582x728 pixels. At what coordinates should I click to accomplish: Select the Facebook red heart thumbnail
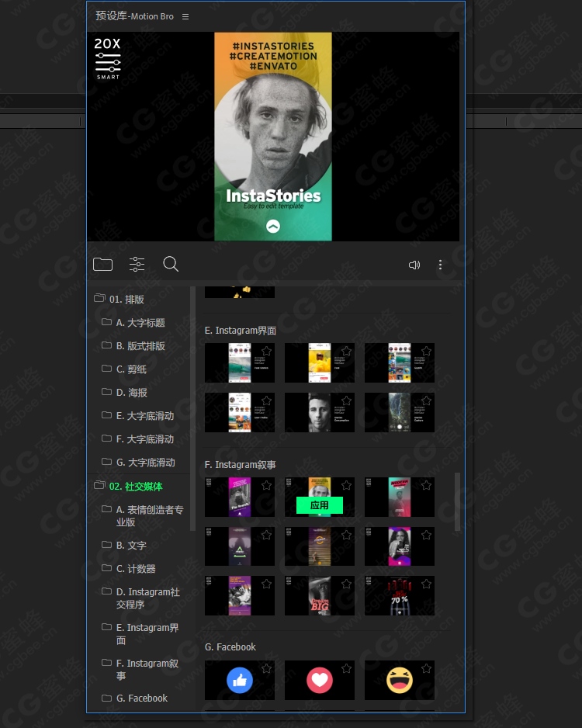pos(319,680)
